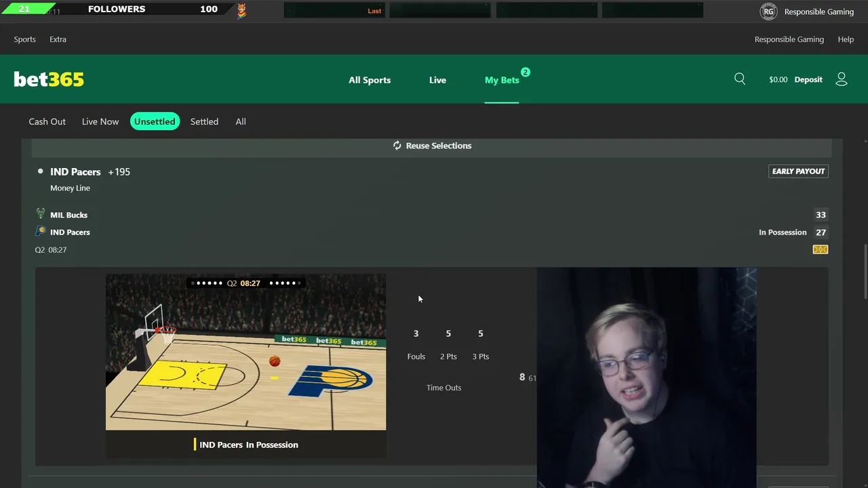Open My Bets tab
The width and height of the screenshot is (868, 488).
point(502,80)
